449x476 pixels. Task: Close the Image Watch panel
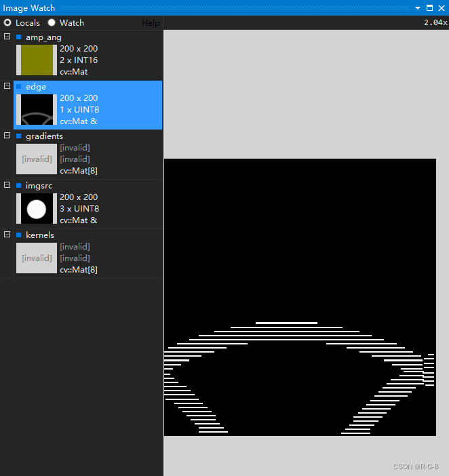(442, 8)
